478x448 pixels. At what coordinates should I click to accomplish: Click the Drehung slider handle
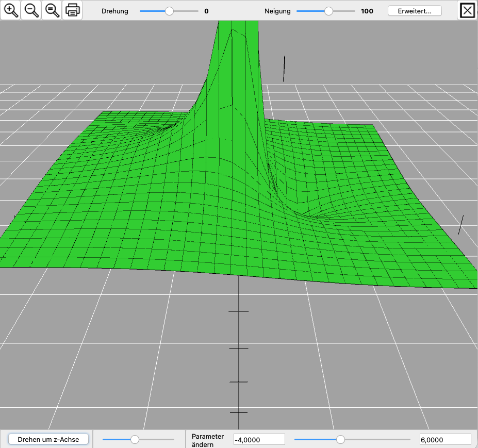coord(169,11)
